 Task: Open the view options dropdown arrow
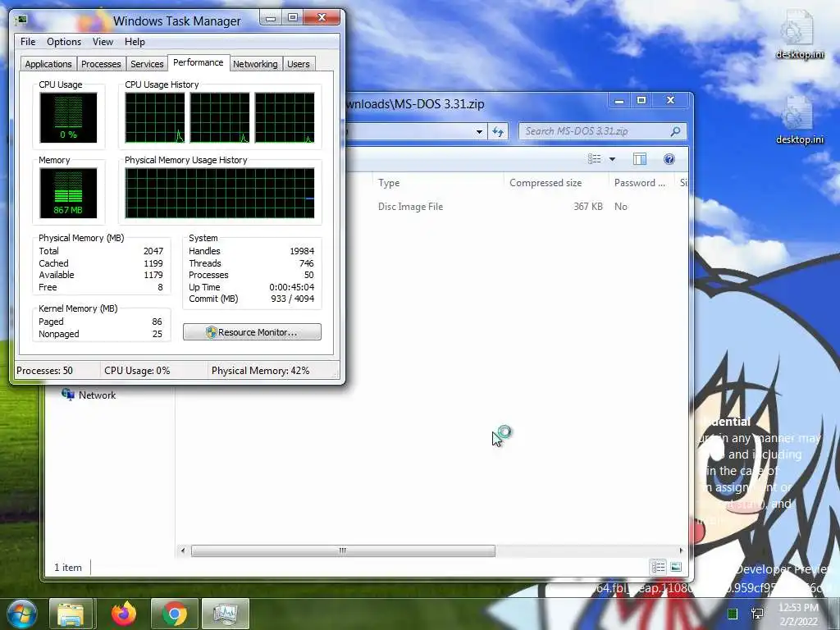click(x=612, y=159)
